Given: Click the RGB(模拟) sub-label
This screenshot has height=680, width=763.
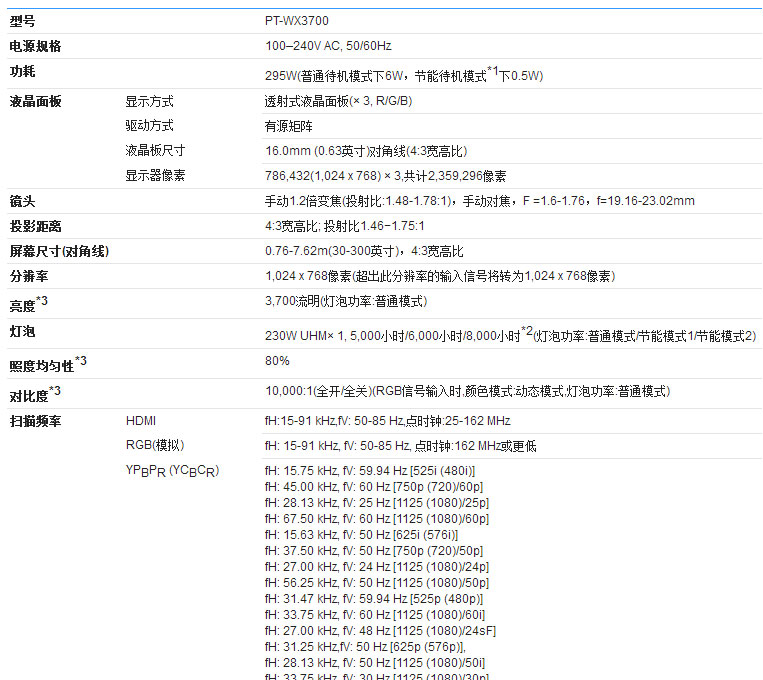Looking at the screenshot, I should coord(155,445).
